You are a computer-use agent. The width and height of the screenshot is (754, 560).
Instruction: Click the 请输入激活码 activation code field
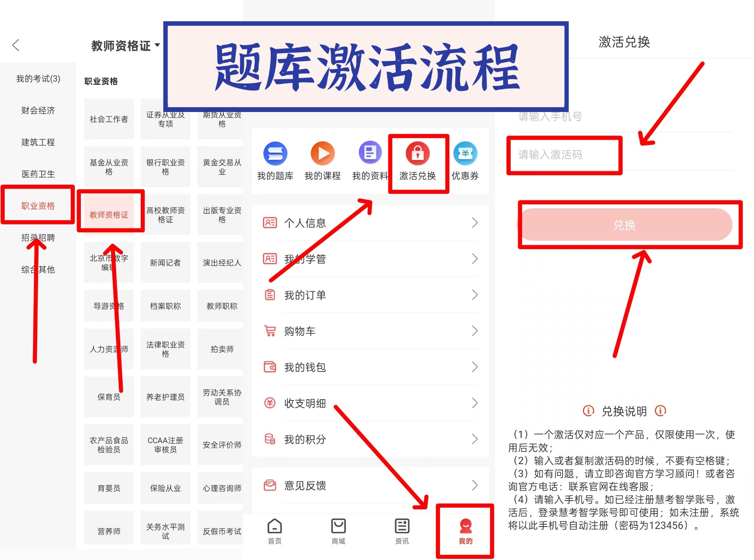[x=565, y=155]
